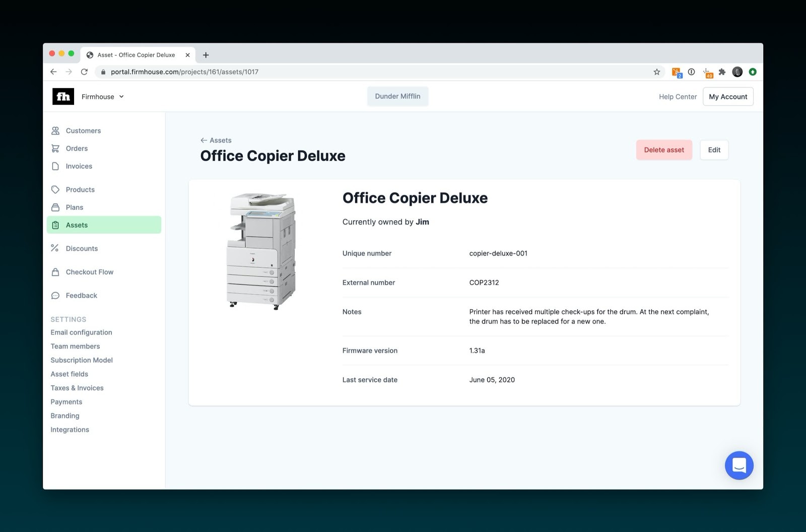Click the Feedback speech bubble icon
The image size is (806, 532).
55,295
